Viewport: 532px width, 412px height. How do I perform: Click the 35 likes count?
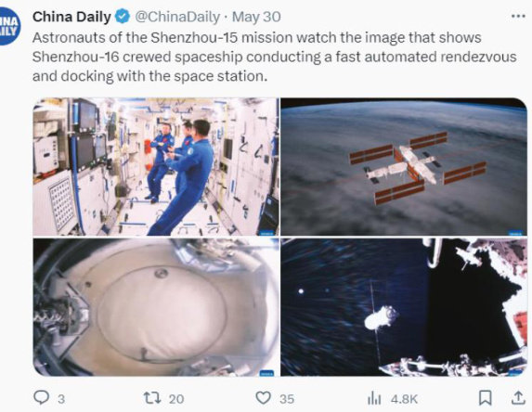[x=287, y=399]
